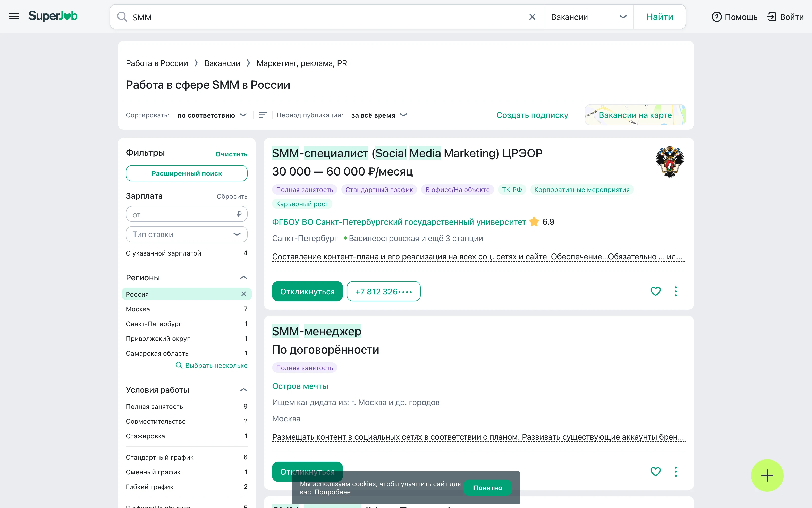Filter by Стандартный график in sidebar
The height and width of the screenshot is (508, 812).
pyautogui.click(x=187, y=457)
